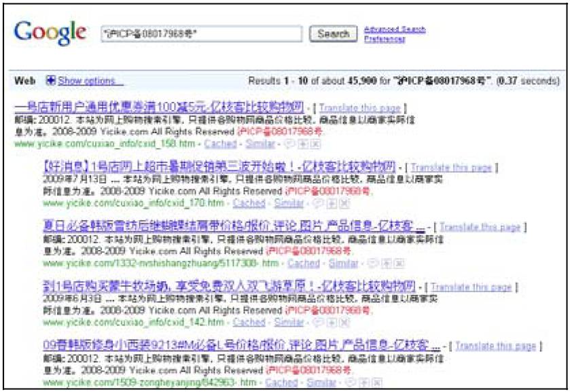
Task: Translate the first result 一号店新用户 page
Action: tap(360, 108)
